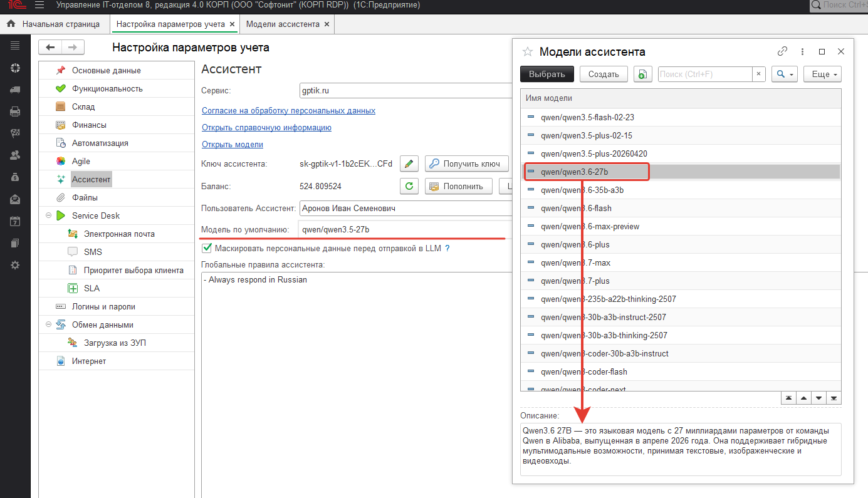Open the Открыть справочную информацию link
Image resolution: width=868 pixels, height=498 pixels.
[266, 127]
